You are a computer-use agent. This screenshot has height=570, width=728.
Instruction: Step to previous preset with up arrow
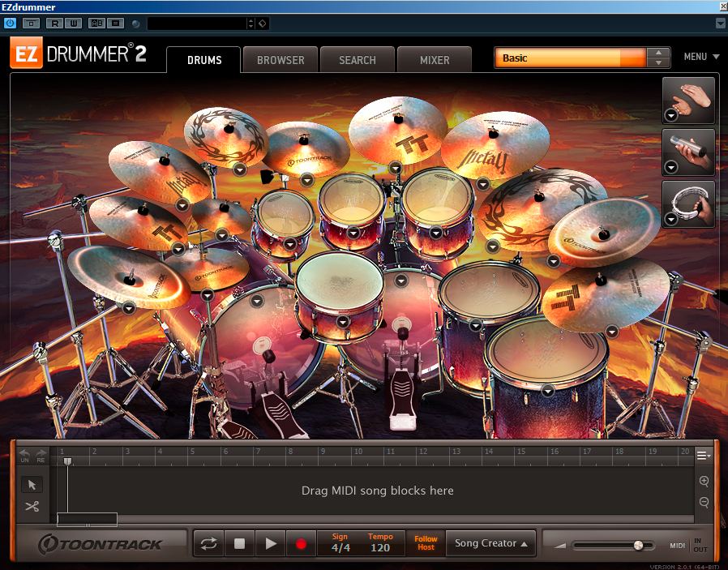tap(658, 53)
